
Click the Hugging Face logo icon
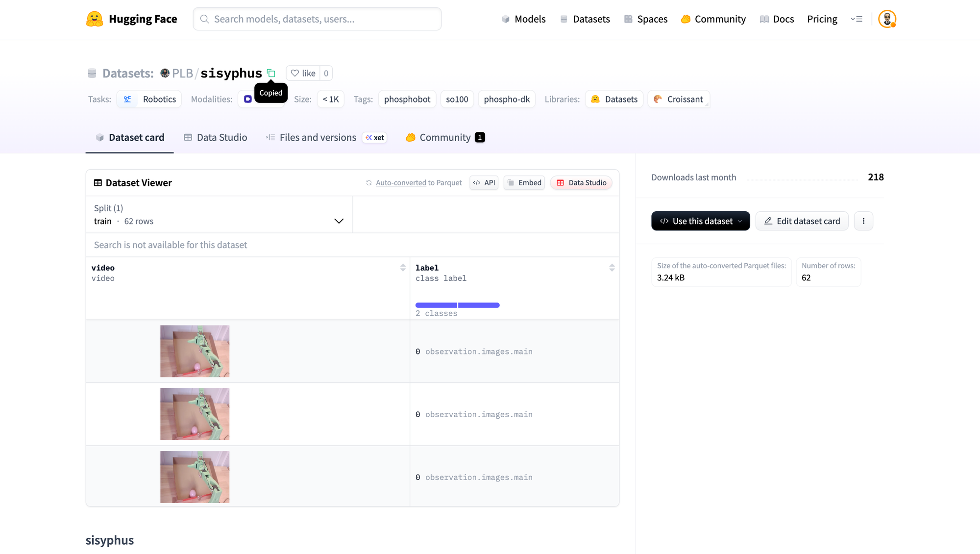95,19
